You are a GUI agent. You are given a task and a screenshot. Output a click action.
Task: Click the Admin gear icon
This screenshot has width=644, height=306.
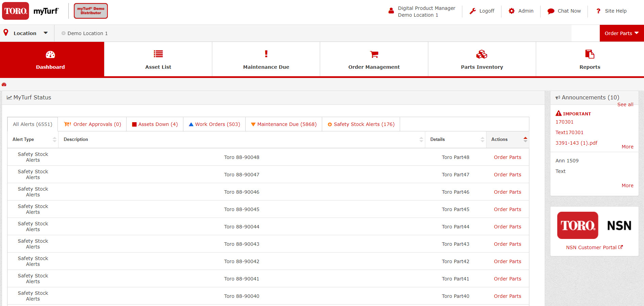tap(512, 11)
